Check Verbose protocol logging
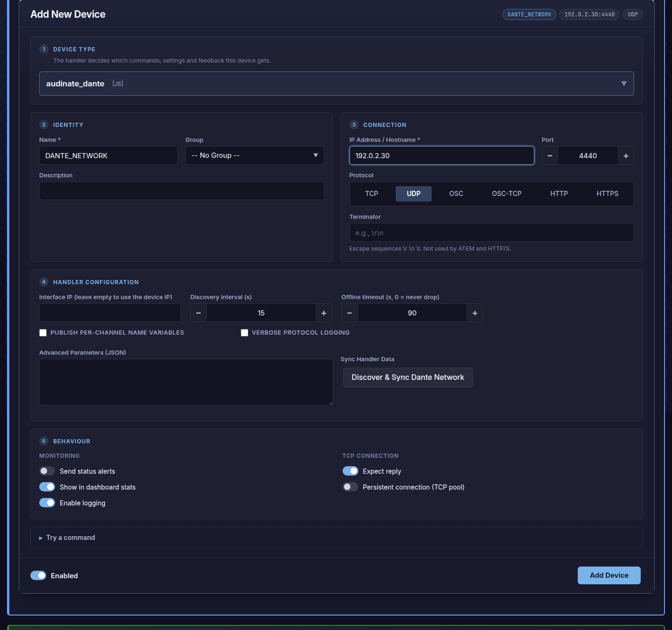 (245, 333)
